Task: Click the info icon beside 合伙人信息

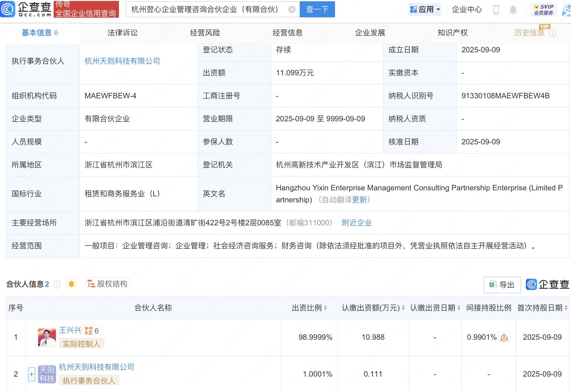Action: click(57, 285)
